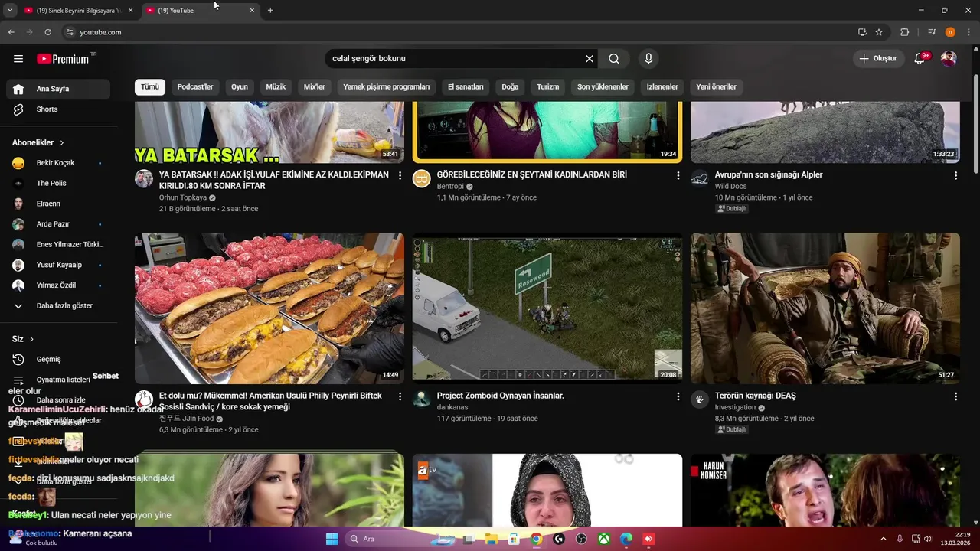980x551 pixels.
Task: Open Chrome three-dot menu
Action: pos(969,32)
